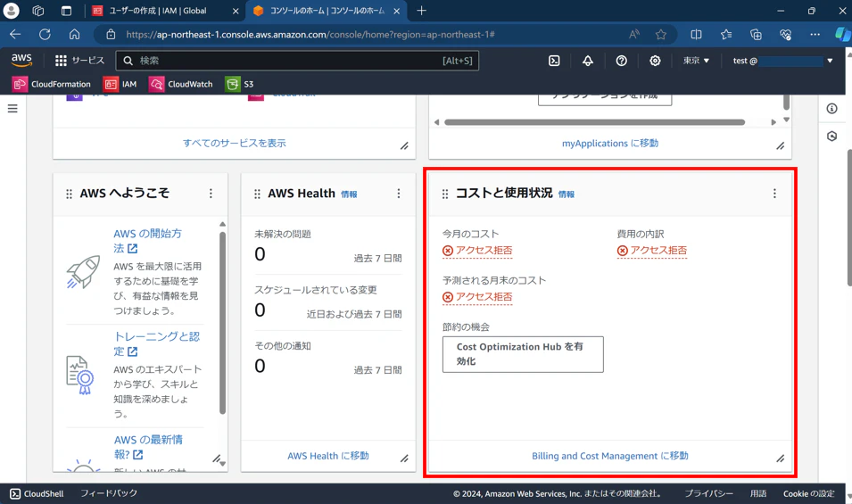Open トレーニングと認定 link
Screen dimensions: 852x504
tap(156, 343)
